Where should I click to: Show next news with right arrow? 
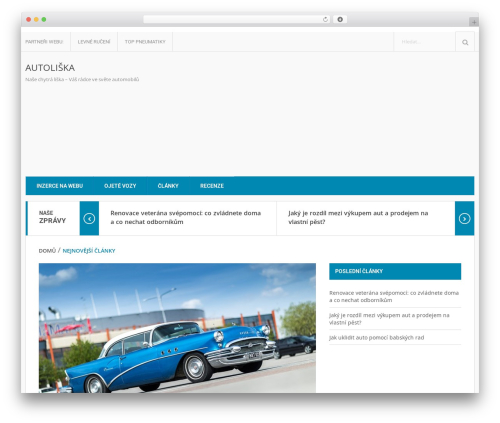464,218
